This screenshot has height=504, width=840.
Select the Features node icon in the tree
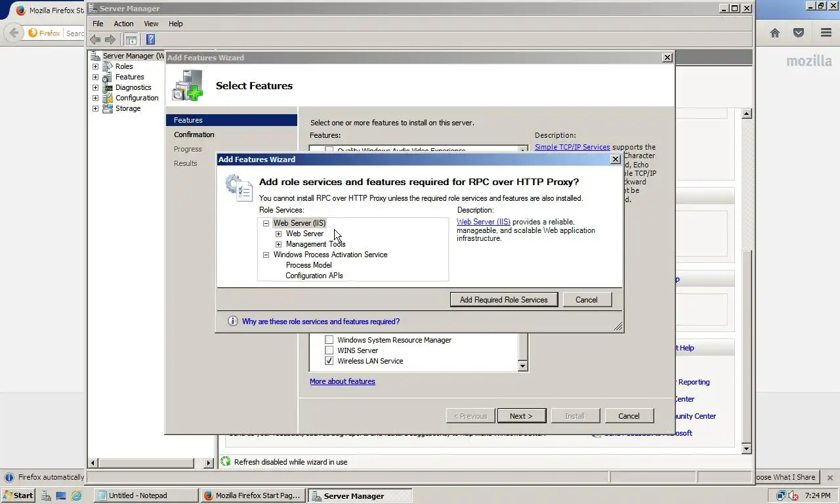(108, 77)
